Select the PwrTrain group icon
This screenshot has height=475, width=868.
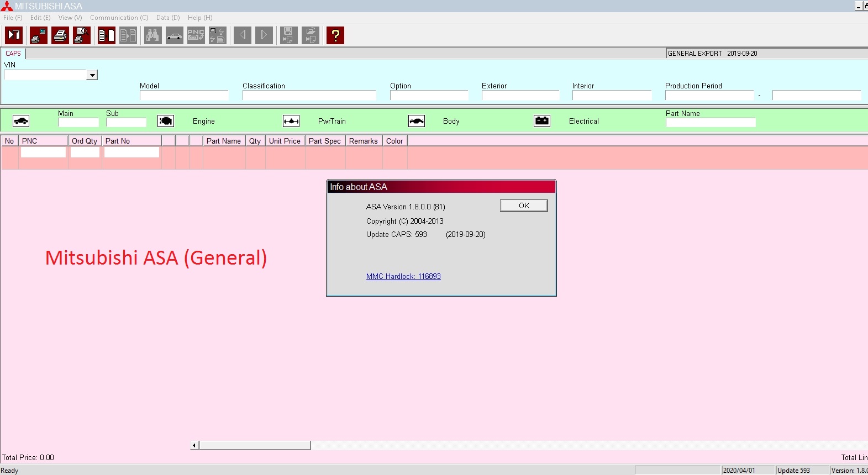pos(291,121)
